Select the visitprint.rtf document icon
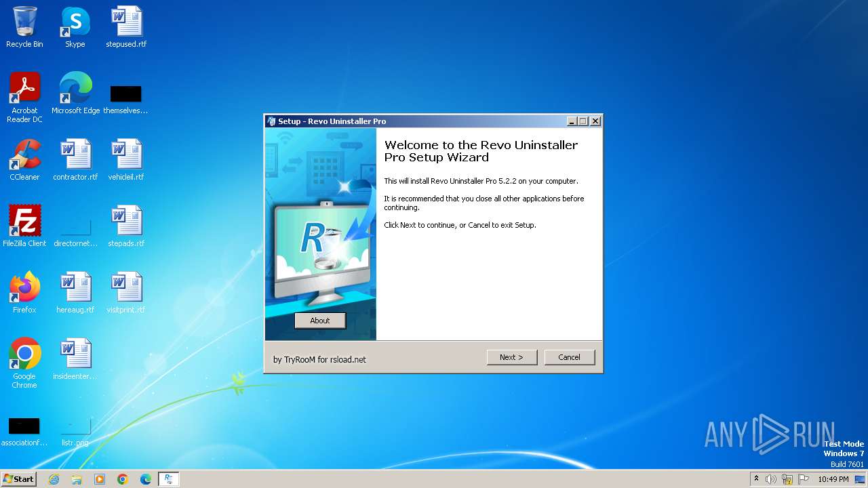868x488 pixels. point(126,293)
